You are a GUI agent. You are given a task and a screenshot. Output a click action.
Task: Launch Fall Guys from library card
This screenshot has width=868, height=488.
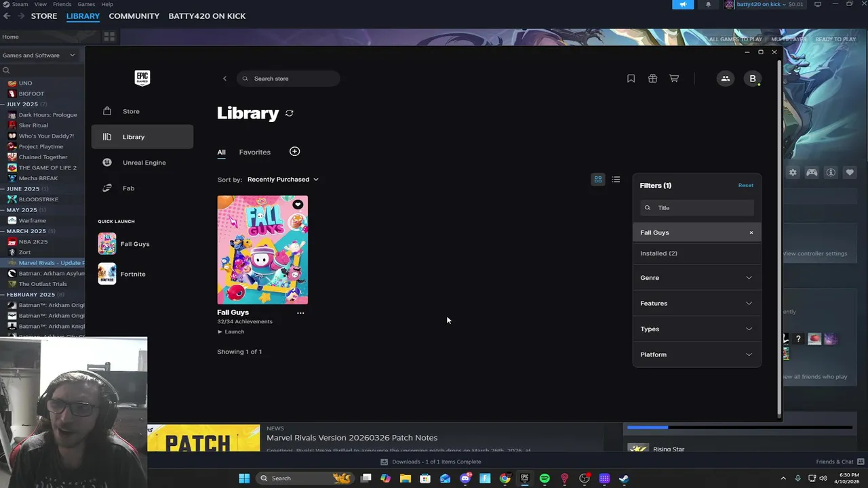point(231,332)
